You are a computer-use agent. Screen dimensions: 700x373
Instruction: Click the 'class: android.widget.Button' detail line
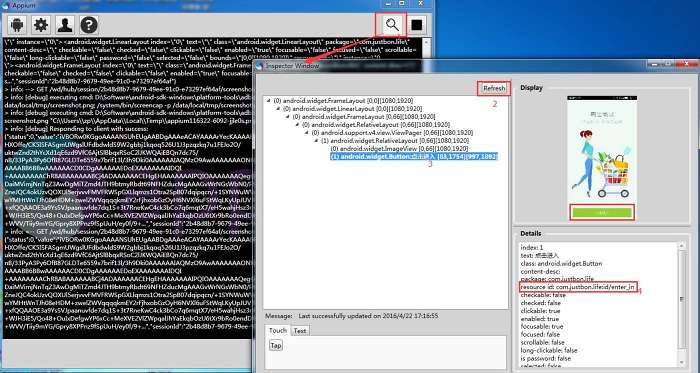[x=561, y=264]
